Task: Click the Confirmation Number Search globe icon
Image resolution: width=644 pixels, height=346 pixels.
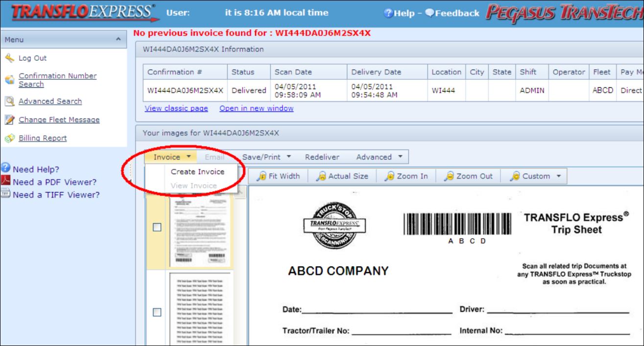Action: tap(8, 80)
